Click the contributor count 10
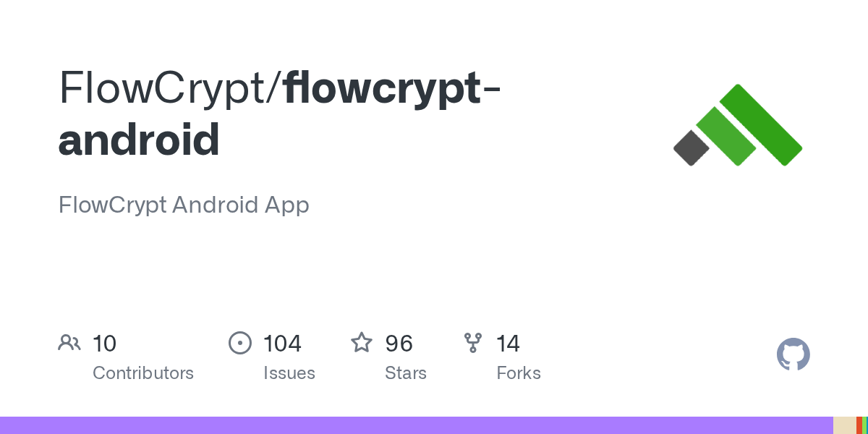Image resolution: width=868 pixels, height=434 pixels. pyautogui.click(x=105, y=343)
